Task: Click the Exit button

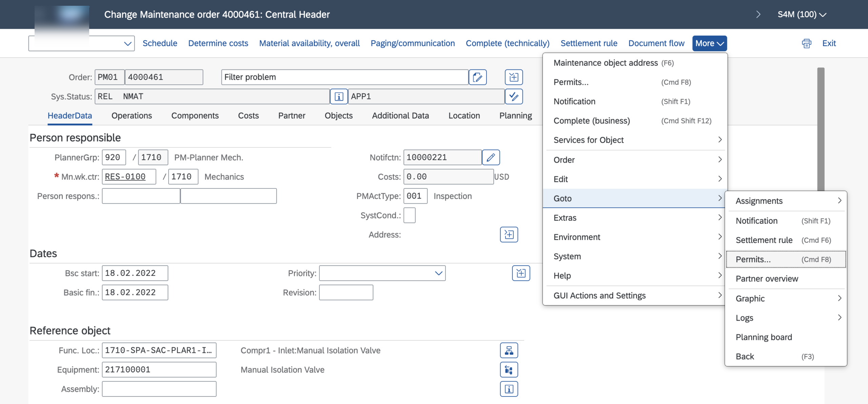Action: (x=829, y=43)
